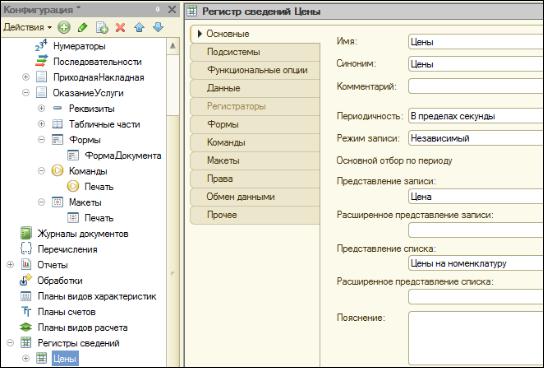Click the blue Move Down arrow
The height and width of the screenshot is (368, 544).
click(x=158, y=27)
